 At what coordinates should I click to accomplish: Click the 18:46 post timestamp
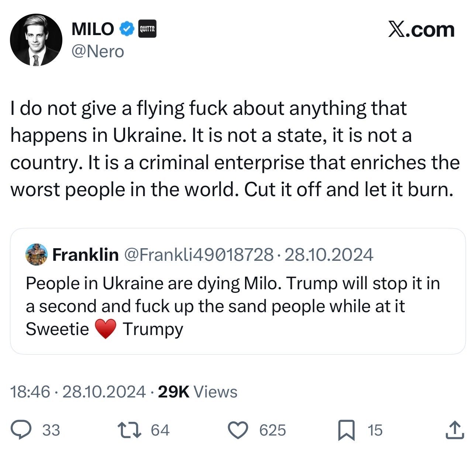point(30,392)
